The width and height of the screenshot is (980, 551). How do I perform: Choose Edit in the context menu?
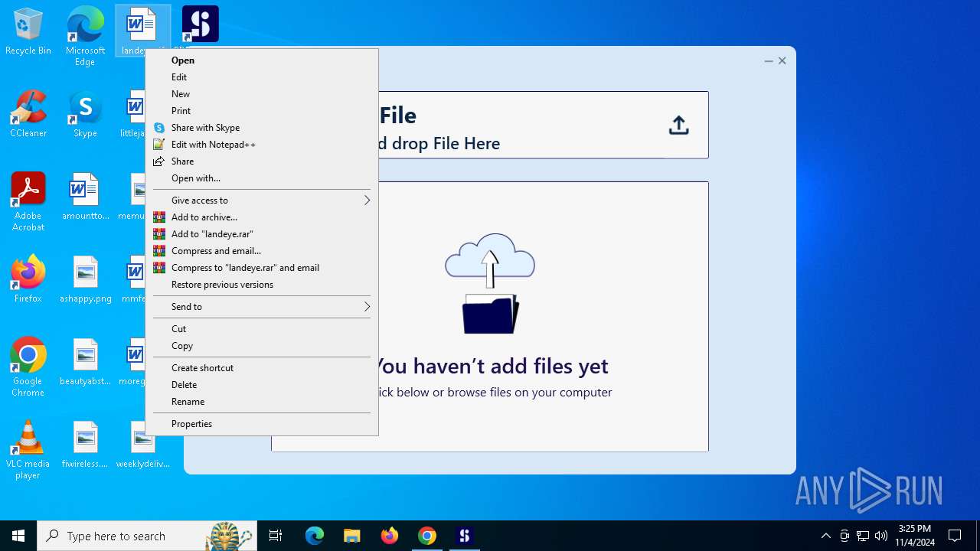(262, 77)
